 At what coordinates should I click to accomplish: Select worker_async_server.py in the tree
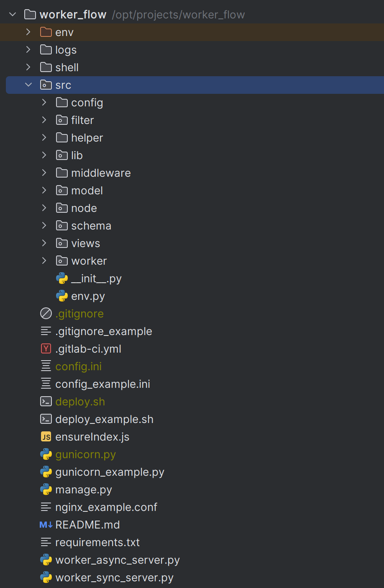coord(118,560)
